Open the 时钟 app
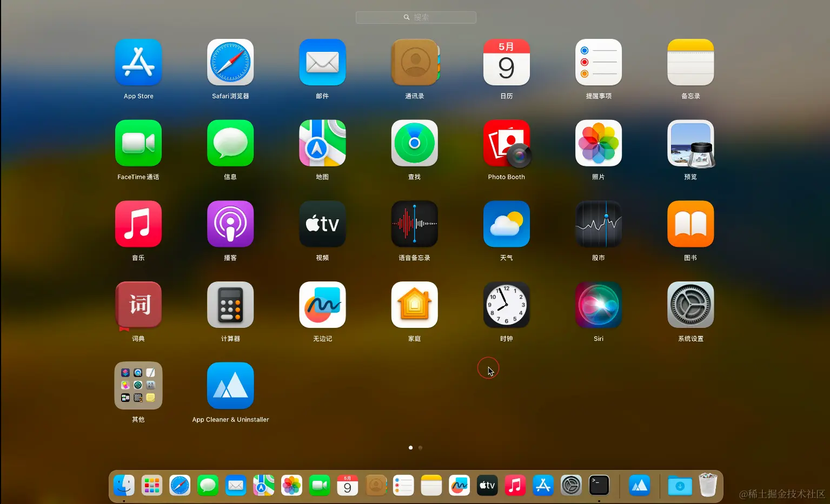 (507, 305)
